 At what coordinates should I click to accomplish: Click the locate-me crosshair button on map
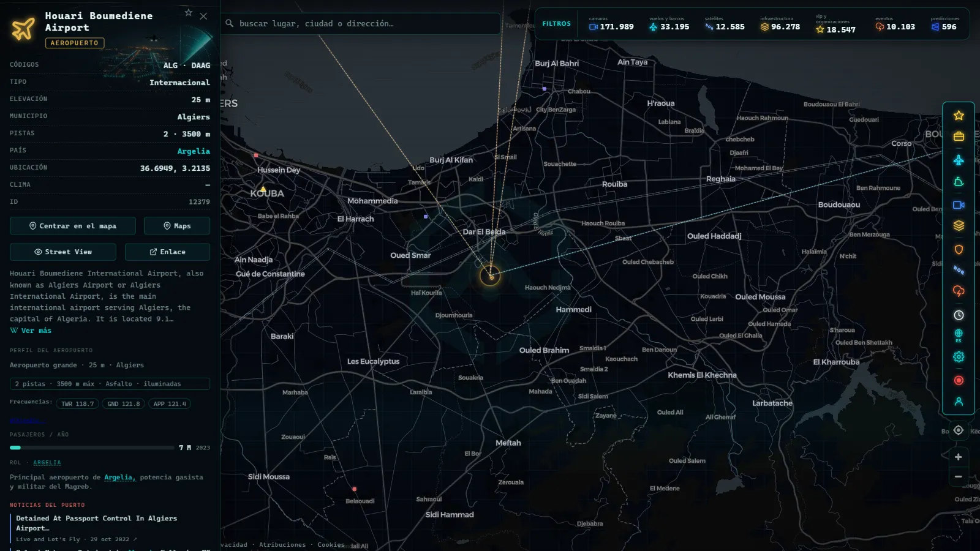coord(959,430)
